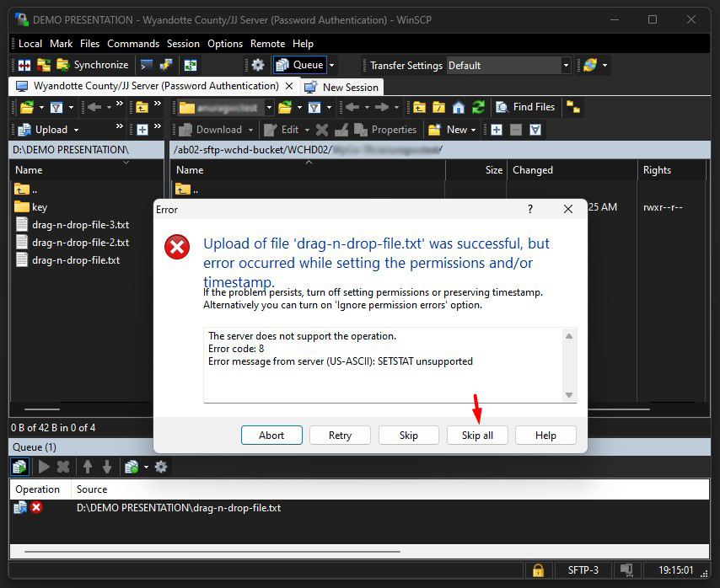Select drag-n-drop-file-2.txt in local panel
This screenshot has height=588, width=720.
[x=73, y=242]
